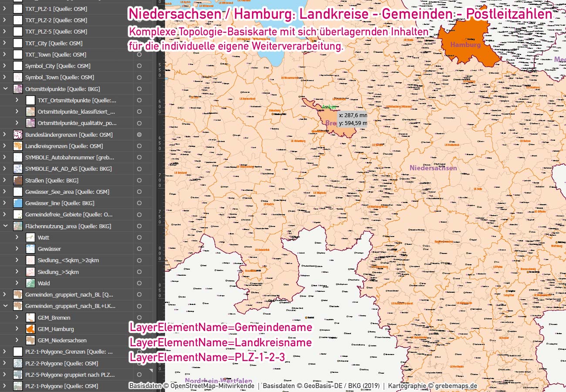Screen dimensions: 566x392
Task: Click the target circle of TXT_Town layer
Action: coord(139,54)
